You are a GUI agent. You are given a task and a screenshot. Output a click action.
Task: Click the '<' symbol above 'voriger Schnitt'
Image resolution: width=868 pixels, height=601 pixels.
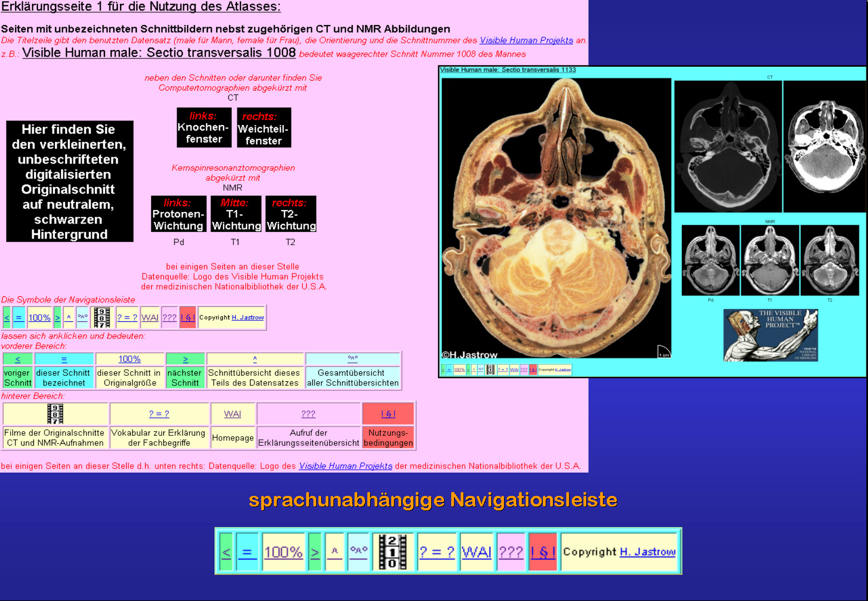[x=18, y=359]
